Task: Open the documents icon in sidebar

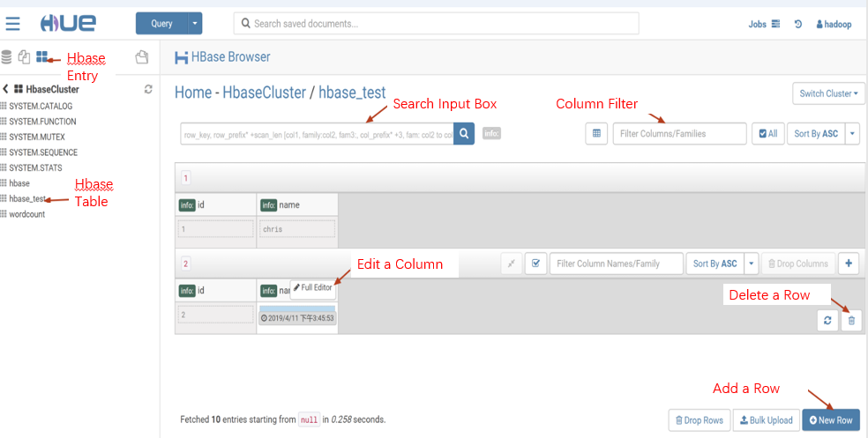Action: point(24,56)
